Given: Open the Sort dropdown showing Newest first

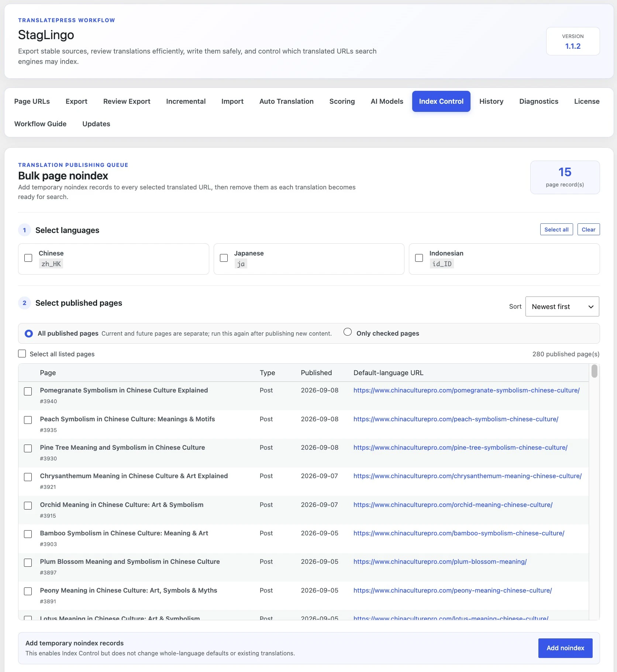Looking at the screenshot, I should pos(562,306).
